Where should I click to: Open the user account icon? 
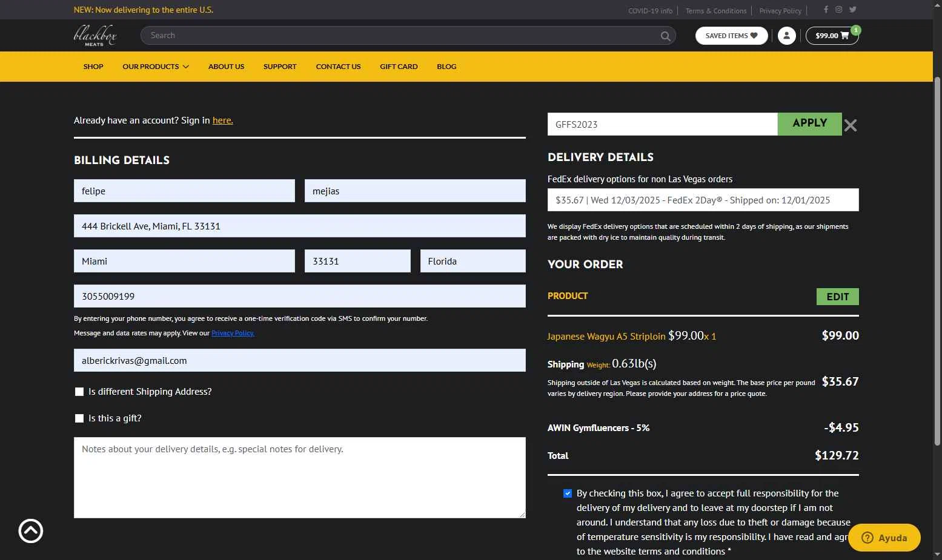(x=786, y=36)
